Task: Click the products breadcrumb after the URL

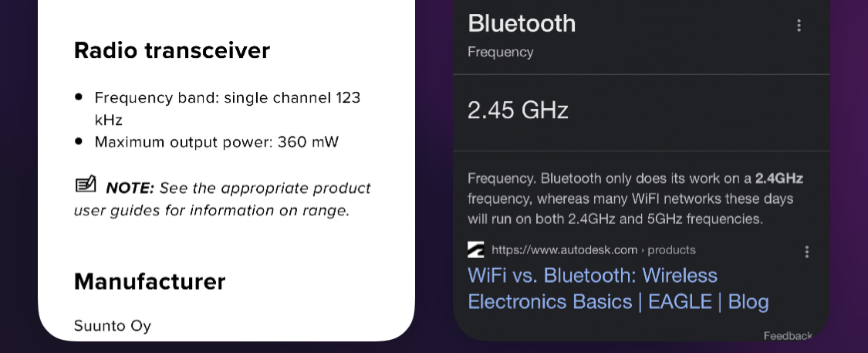Action: coord(671,250)
